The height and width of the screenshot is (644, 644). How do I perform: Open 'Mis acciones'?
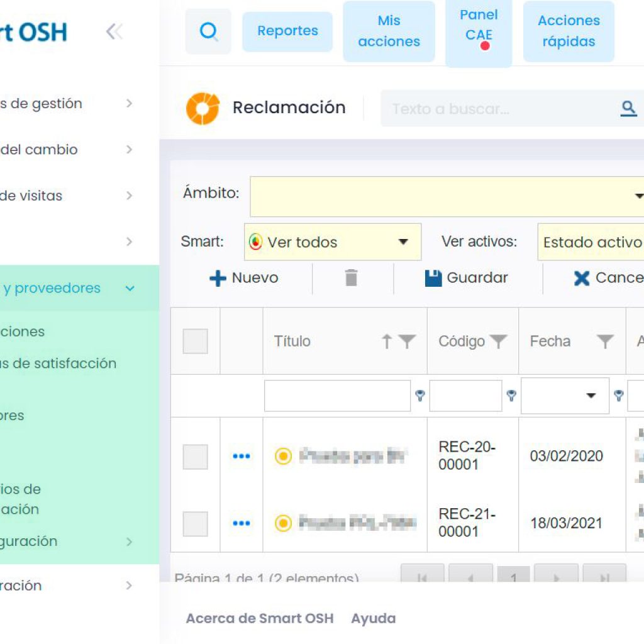pos(389,31)
